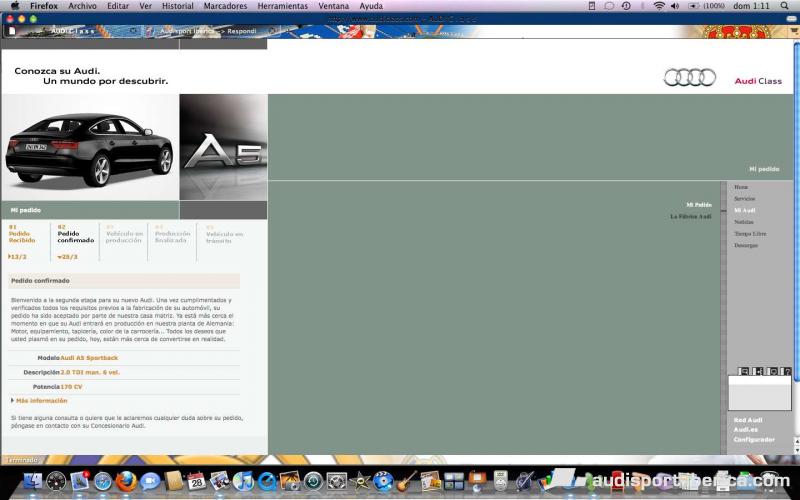Screen dimensions: 800x500
Task: Open the Ver menu
Action: (145, 6)
